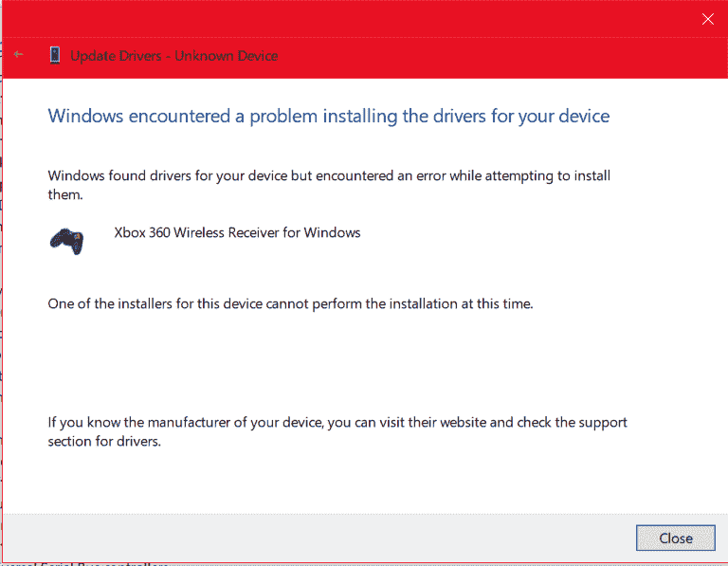Screen dimensions: 728x566
Task: Click the Xbox controller icon
Action: (x=67, y=241)
